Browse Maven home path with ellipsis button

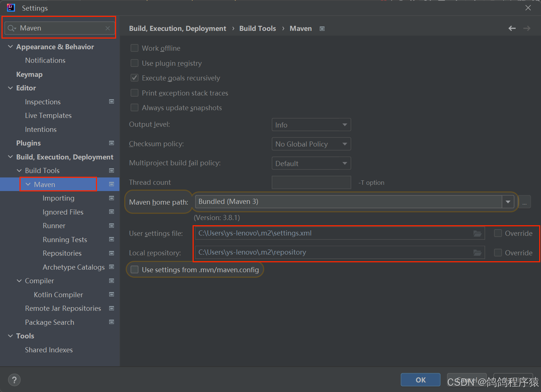pyautogui.click(x=524, y=202)
